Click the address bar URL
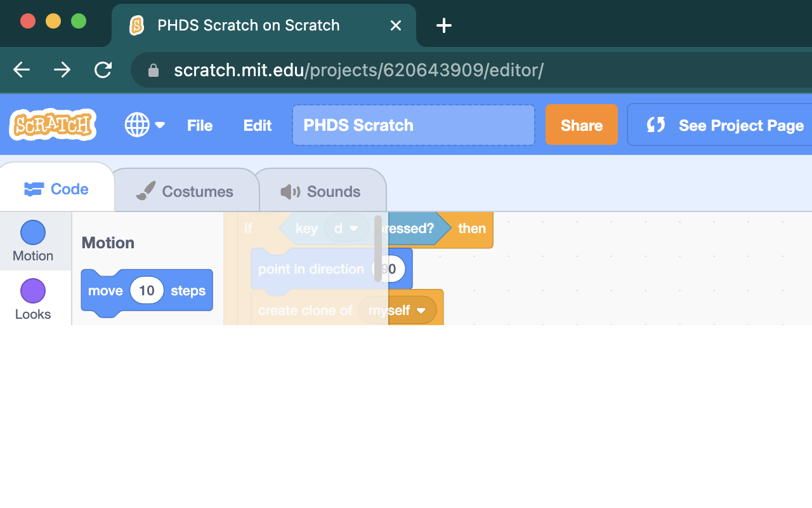The height and width of the screenshot is (508, 812). 359,70
